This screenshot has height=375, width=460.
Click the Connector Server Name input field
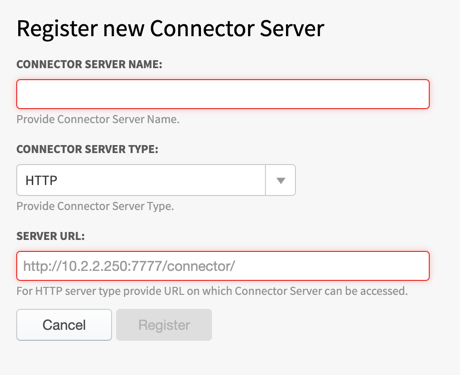223,94
